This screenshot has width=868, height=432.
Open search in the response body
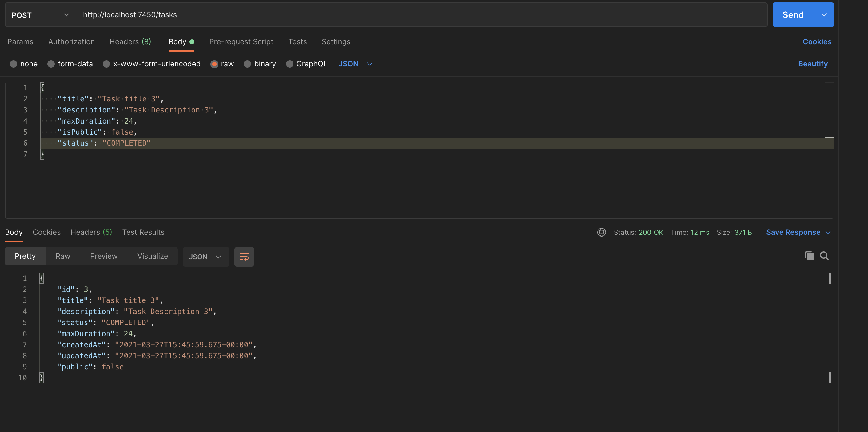coord(824,256)
